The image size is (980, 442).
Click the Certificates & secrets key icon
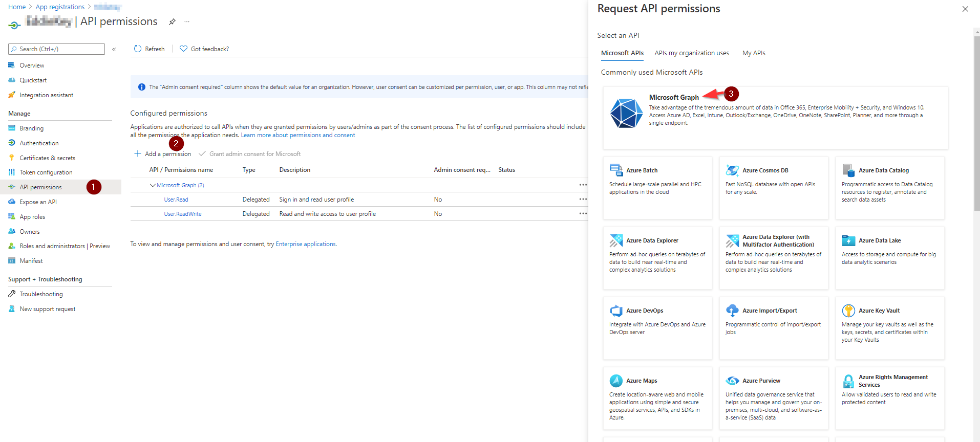[x=12, y=158]
